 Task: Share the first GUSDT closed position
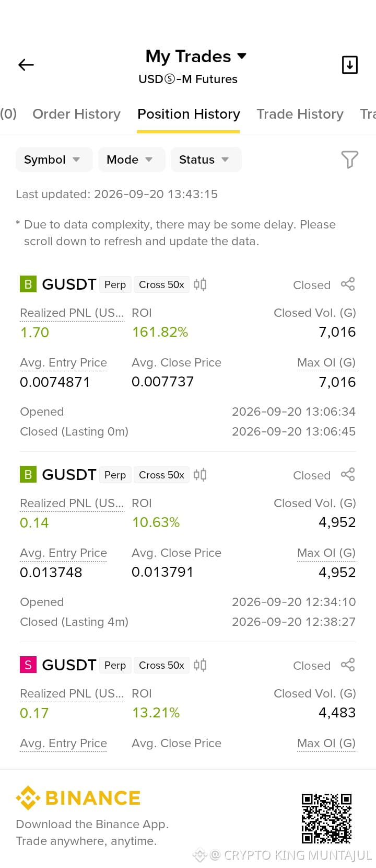point(348,284)
